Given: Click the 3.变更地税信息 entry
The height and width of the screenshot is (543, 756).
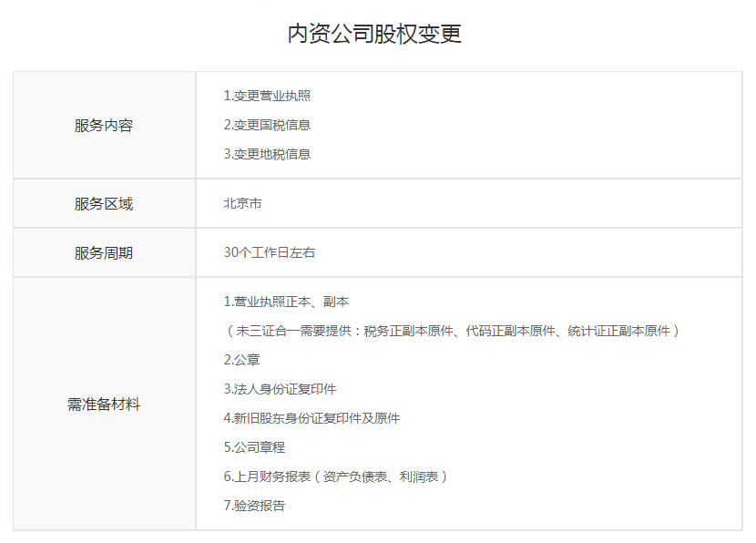Looking at the screenshot, I should click(x=267, y=154).
